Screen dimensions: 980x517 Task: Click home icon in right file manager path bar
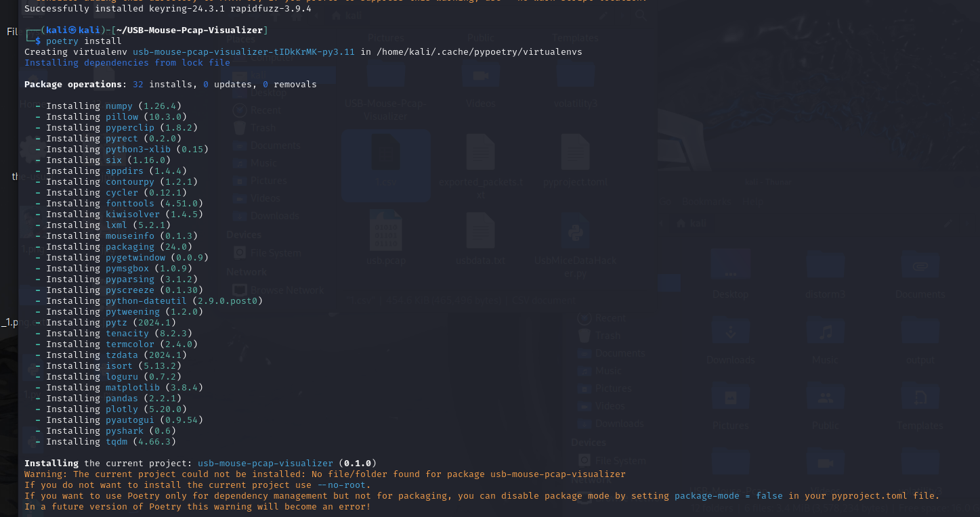point(681,223)
